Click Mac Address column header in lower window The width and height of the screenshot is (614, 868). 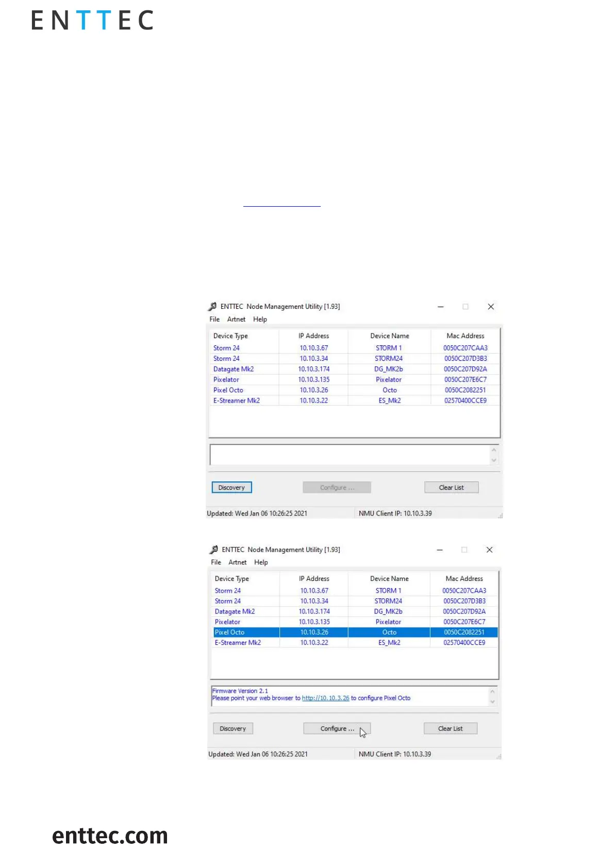(464, 579)
